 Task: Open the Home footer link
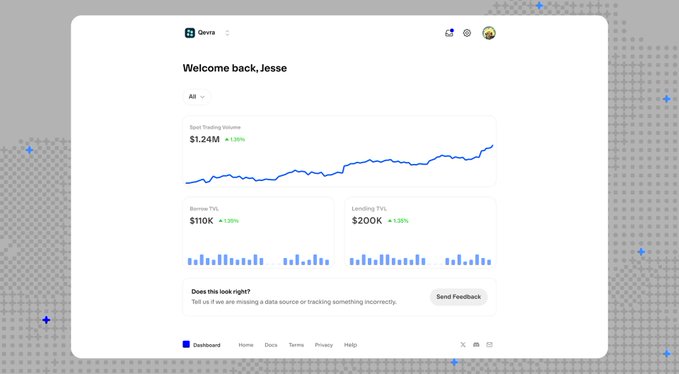pos(246,345)
